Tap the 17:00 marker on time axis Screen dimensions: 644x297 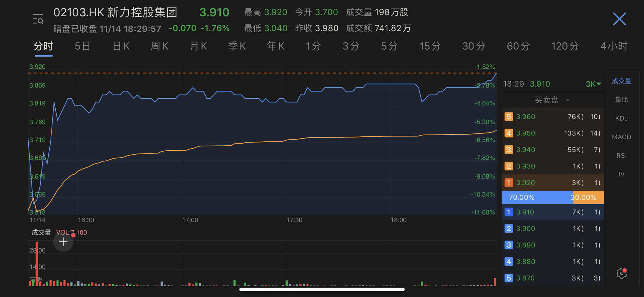coord(190,220)
